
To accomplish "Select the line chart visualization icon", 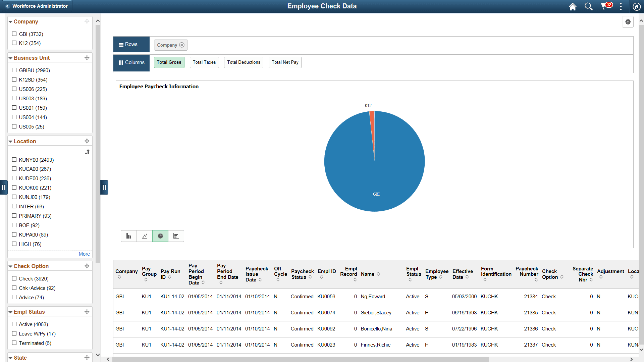I will tap(144, 236).
